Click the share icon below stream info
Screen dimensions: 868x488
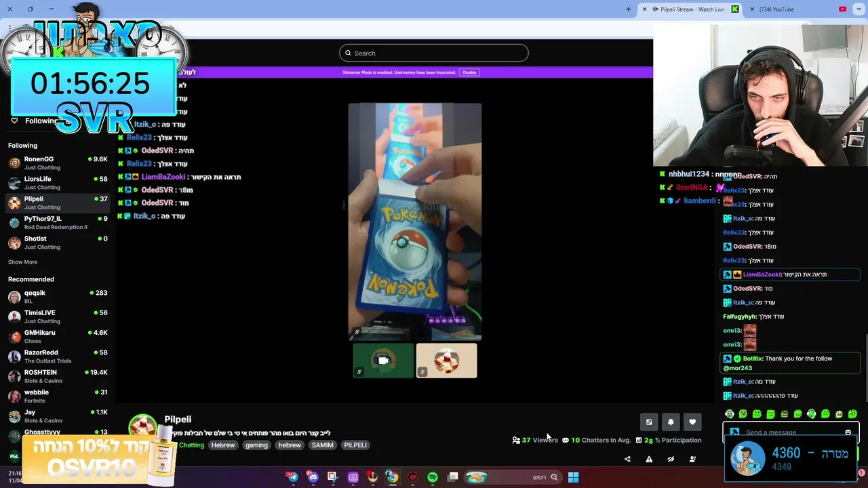pyautogui.click(x=627, y=459)
